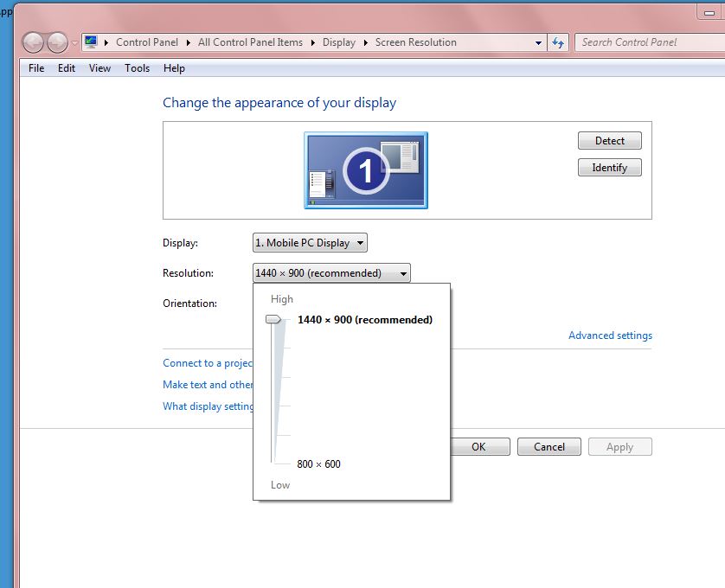Click the Cancel button
The width and height of the screenshot is (725, 588).
tap(549, 447)
